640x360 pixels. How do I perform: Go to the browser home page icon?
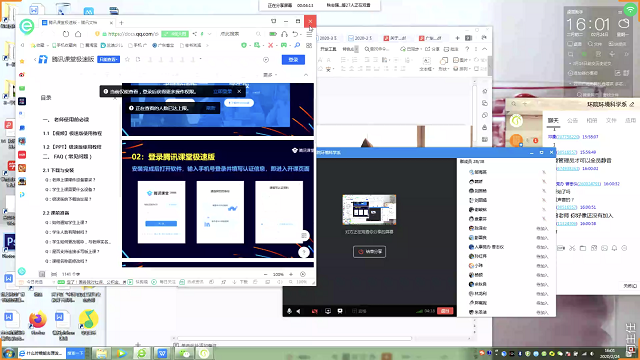(78, 34)
